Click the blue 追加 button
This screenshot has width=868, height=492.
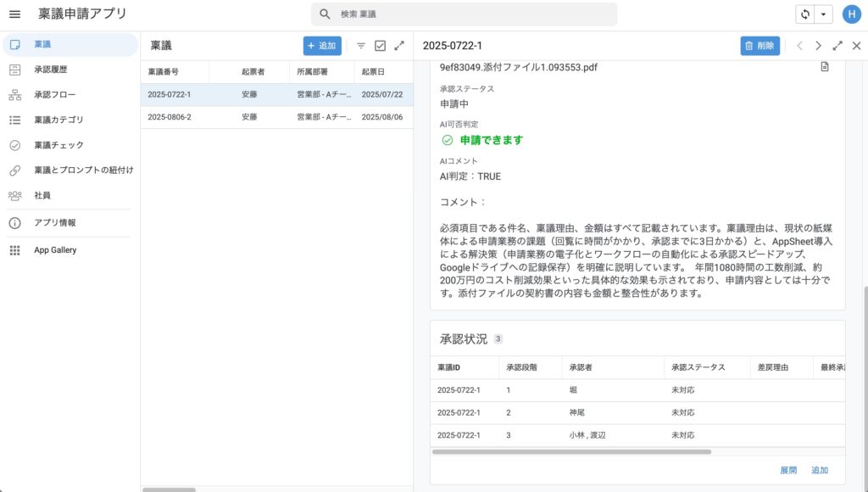tap(322, 46)
